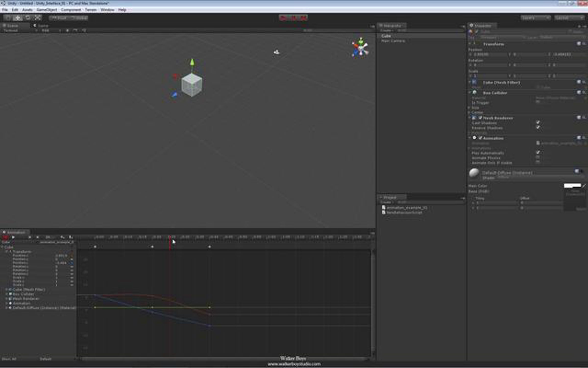Toggle the Receive Shadows checkbox

tap(538, 127)
